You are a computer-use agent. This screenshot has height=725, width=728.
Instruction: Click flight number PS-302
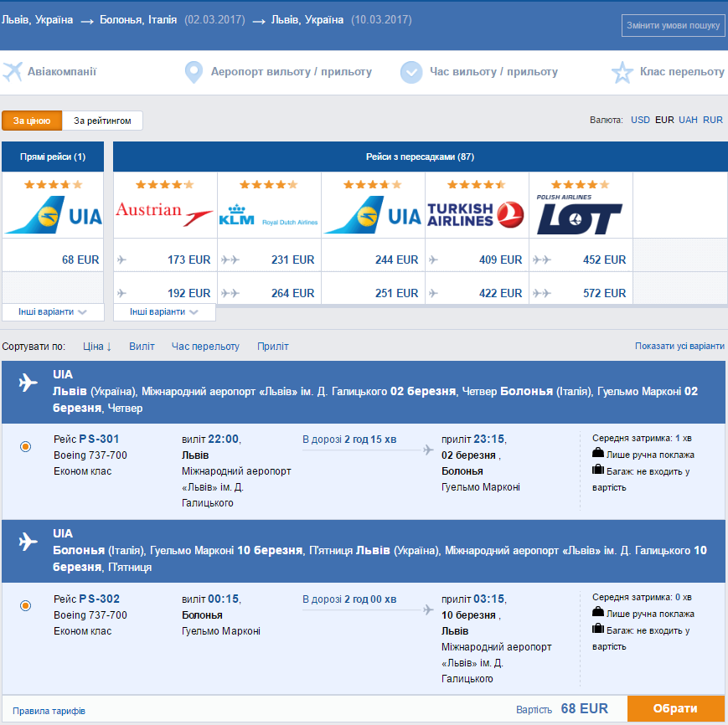pos(99,599)
